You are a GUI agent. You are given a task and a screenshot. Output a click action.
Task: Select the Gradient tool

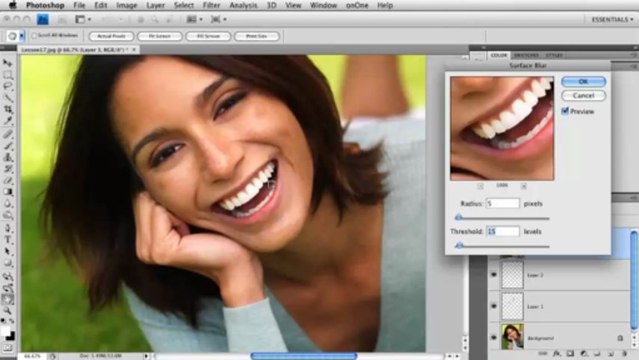pyautogui.click(x=8, y=192)
